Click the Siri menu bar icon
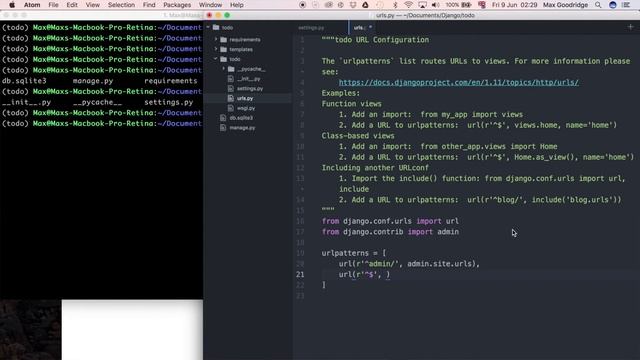 [x=613, y=5]
